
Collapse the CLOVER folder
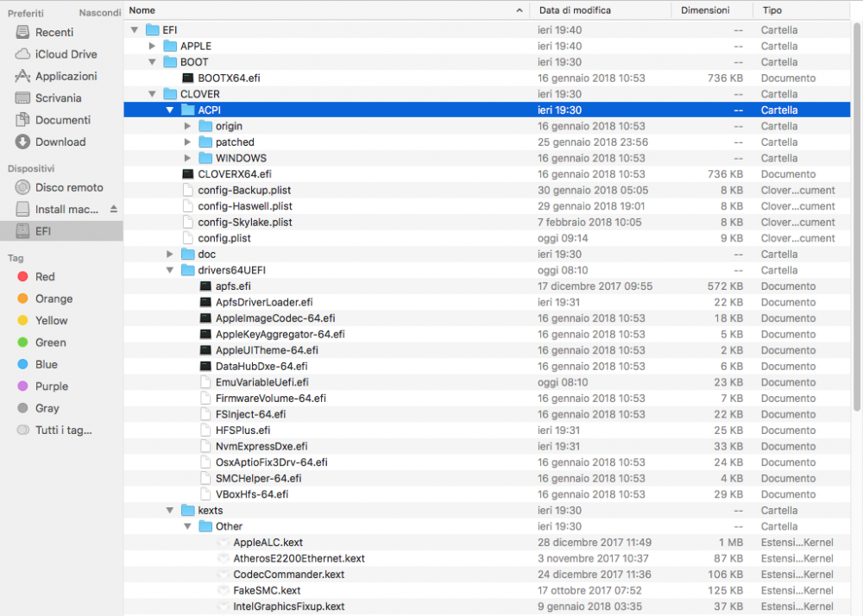153,94
